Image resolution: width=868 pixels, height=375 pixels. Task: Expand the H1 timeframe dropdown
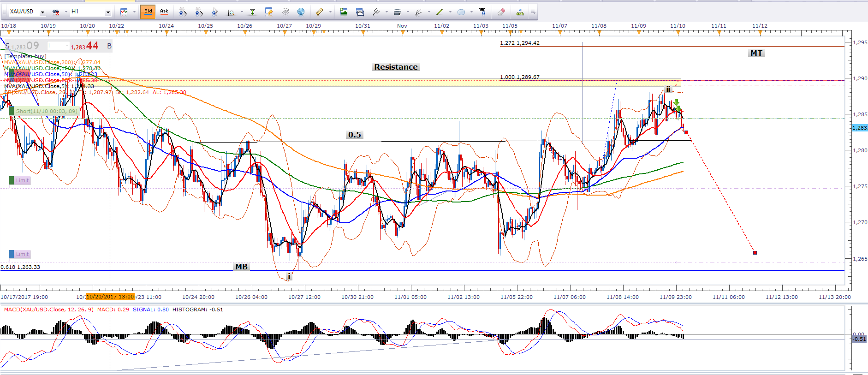108,12
